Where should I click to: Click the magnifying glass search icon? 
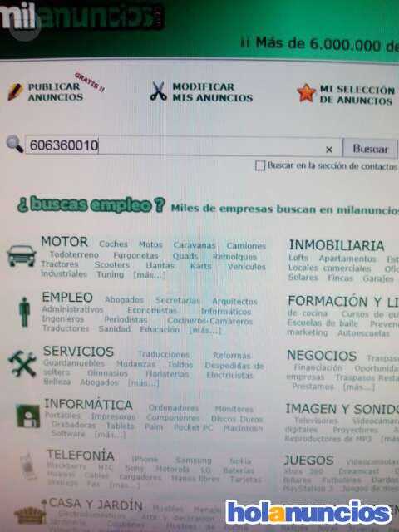[15, 144]
